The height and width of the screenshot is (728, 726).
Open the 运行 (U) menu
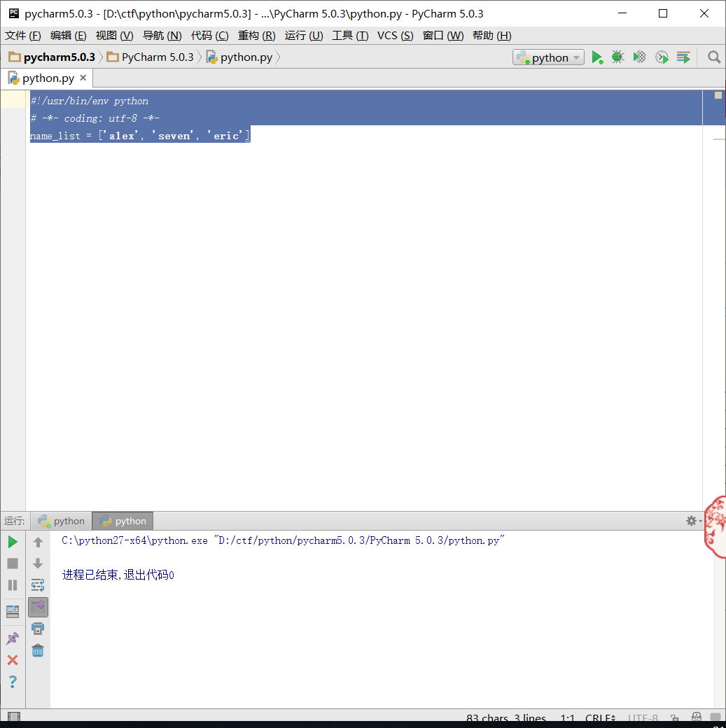[304, 36]
